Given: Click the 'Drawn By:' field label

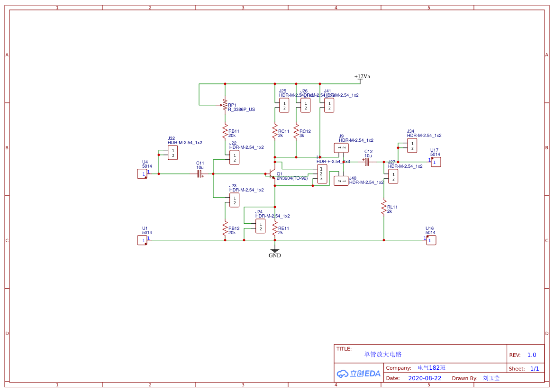Looking at the screenshot, I should 464,378.
